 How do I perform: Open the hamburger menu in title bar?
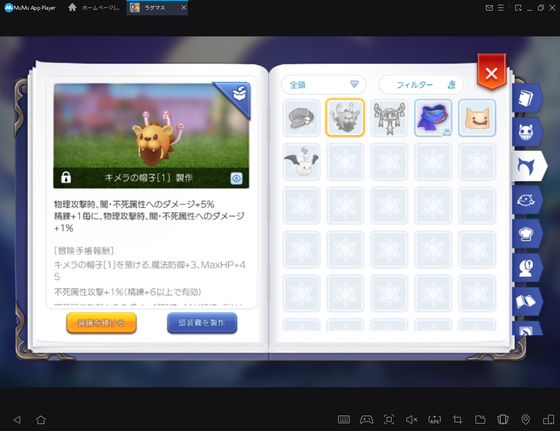(x=501, y=8)
